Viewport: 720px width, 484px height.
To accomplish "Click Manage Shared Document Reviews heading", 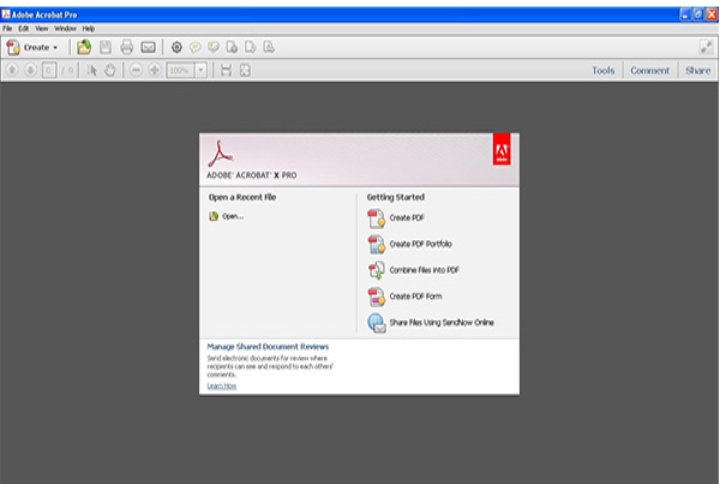I will [268, 347].
